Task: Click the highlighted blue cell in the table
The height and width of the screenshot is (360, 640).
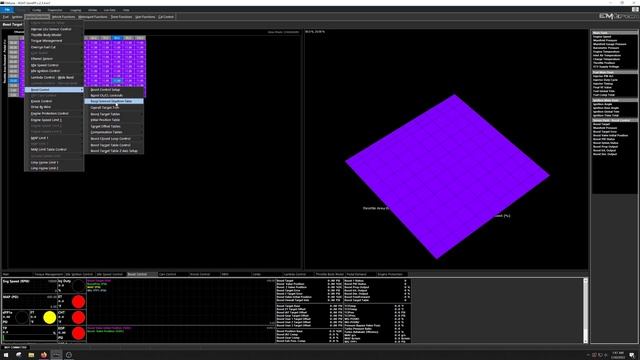Action: [117, 80]
